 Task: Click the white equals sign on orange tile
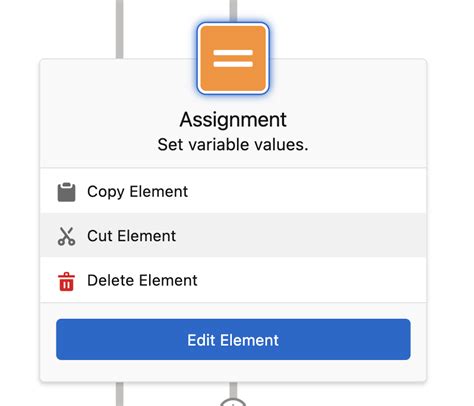point(233,58)
